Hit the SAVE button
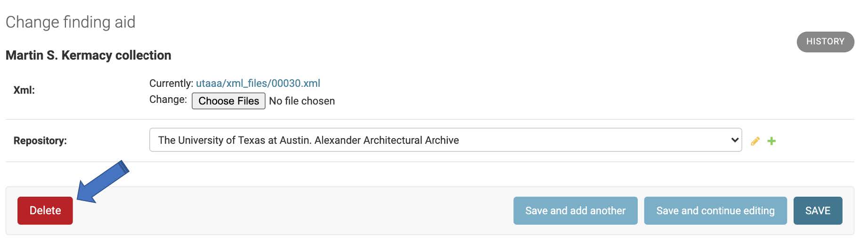Image resolution: width=868 pixels, height=251 pixels. coord(818,210)
